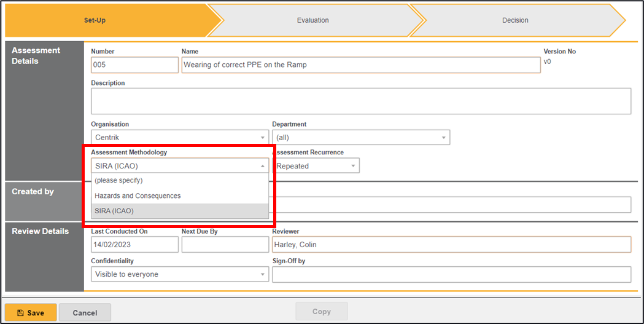
Task: Click into the assessment Number field
Action: [x=134, y=65]
